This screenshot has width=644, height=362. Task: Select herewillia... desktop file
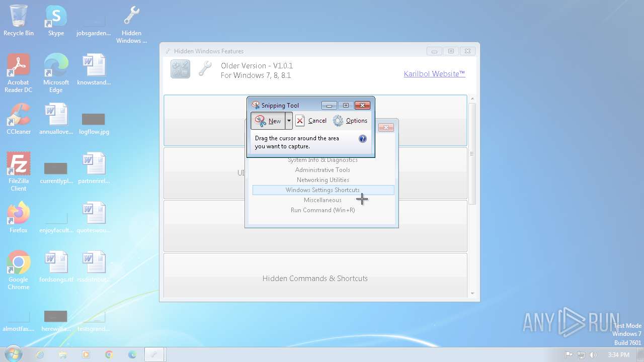click(x=56, y=320)
